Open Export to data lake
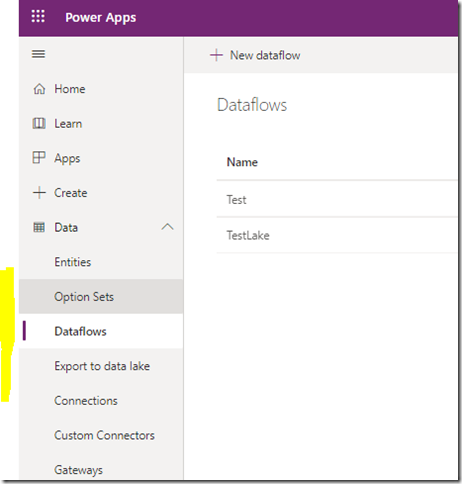The image size is (462, 484). tap(102, 366)
